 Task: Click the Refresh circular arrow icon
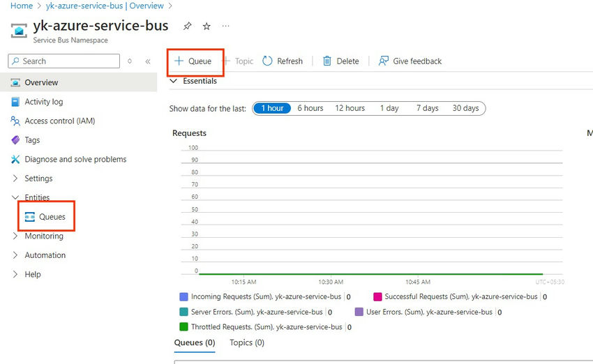267,61
